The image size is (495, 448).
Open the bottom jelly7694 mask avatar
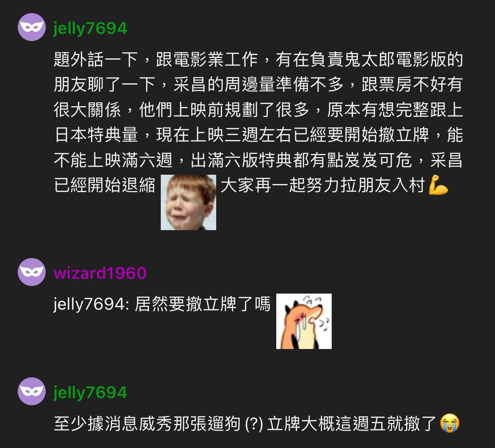point(32,391)
